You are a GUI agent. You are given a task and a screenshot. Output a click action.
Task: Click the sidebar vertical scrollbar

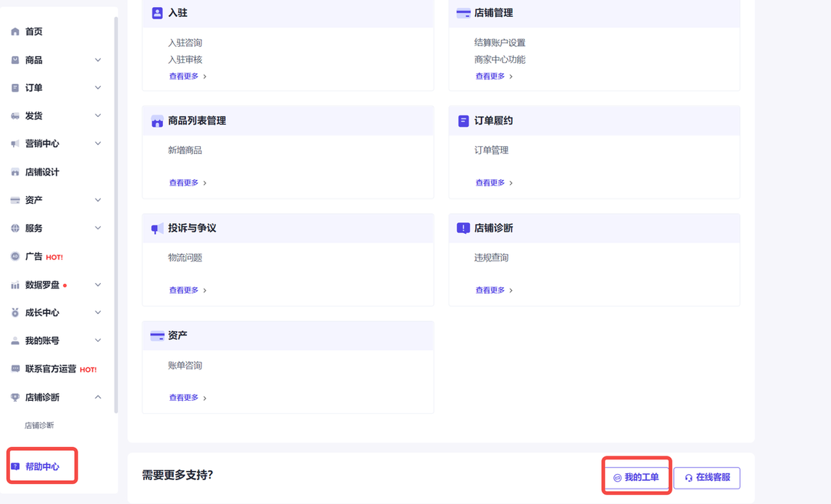coord(116,215)
